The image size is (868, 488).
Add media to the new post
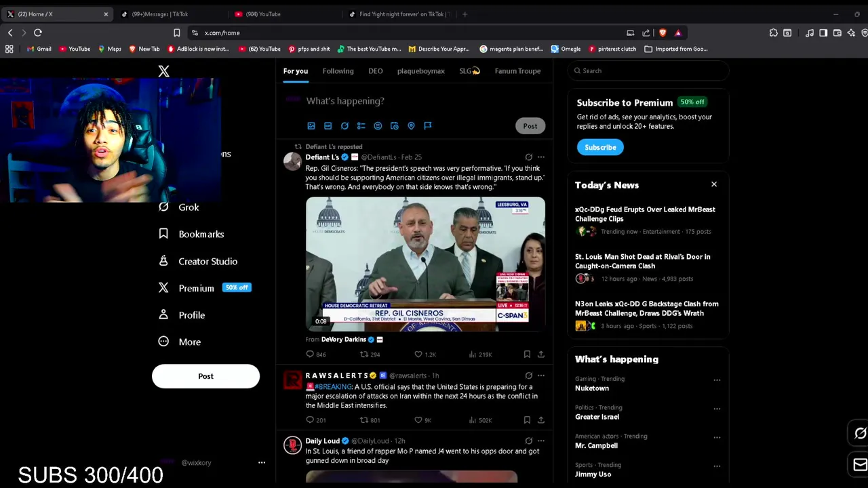311,125
